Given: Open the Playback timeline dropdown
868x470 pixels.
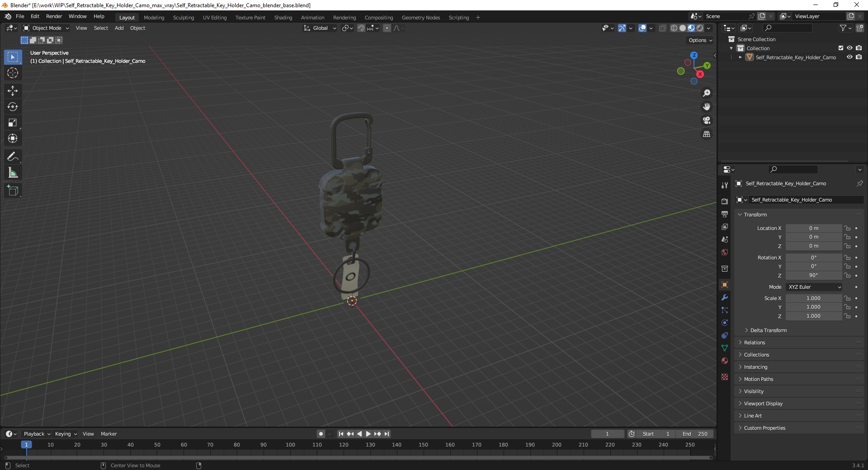Looking at the screenshot, I should 37,434.
